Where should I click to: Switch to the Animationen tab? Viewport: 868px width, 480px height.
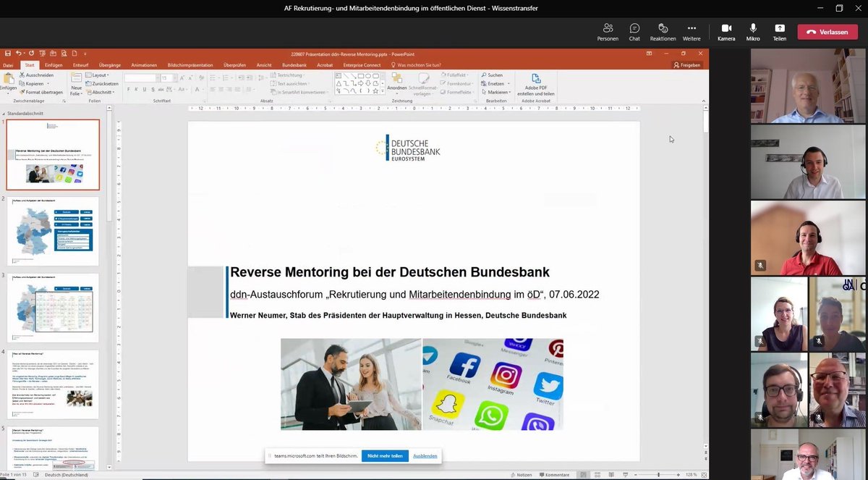click(144, 65)
